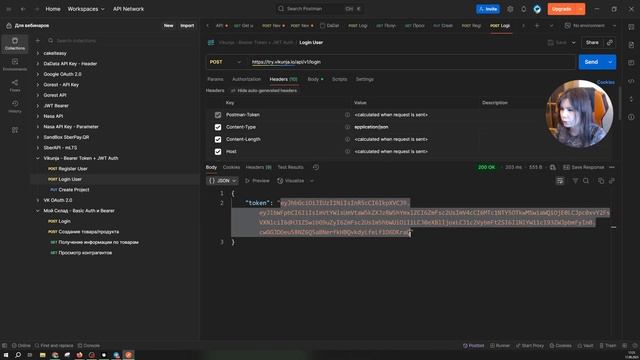Collapse the Vikunja - Bearer Token + JWT Auth collection
Viewport: 640px width, 360px height.
point(38,158)
